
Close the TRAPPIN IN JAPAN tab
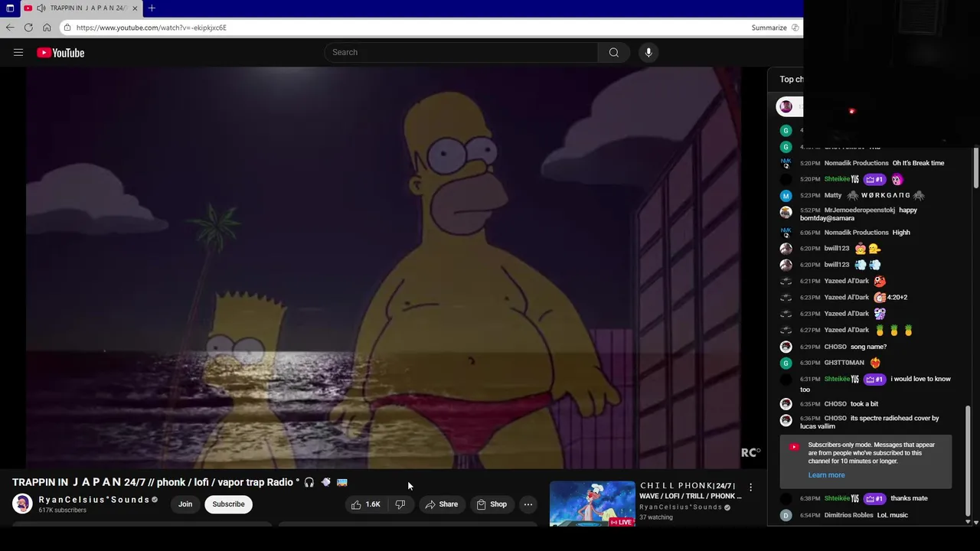[135, 8]
